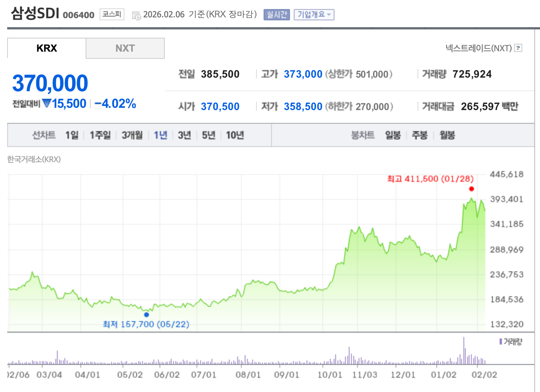540x392 pixels.
Task: Show the 월봉 candlestick chart
Action: pyautogui.click(x=447, y=135)
